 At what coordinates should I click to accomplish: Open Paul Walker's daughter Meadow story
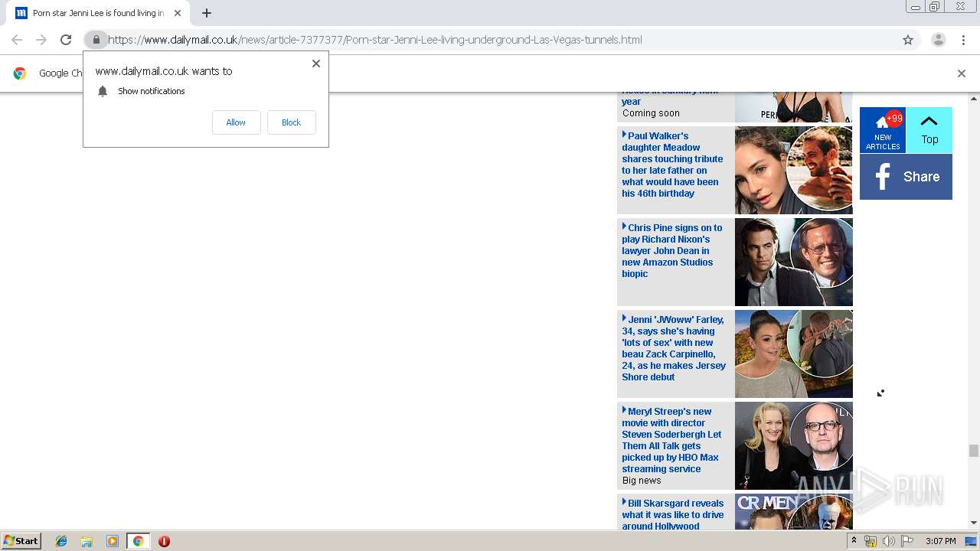point(672,165)
